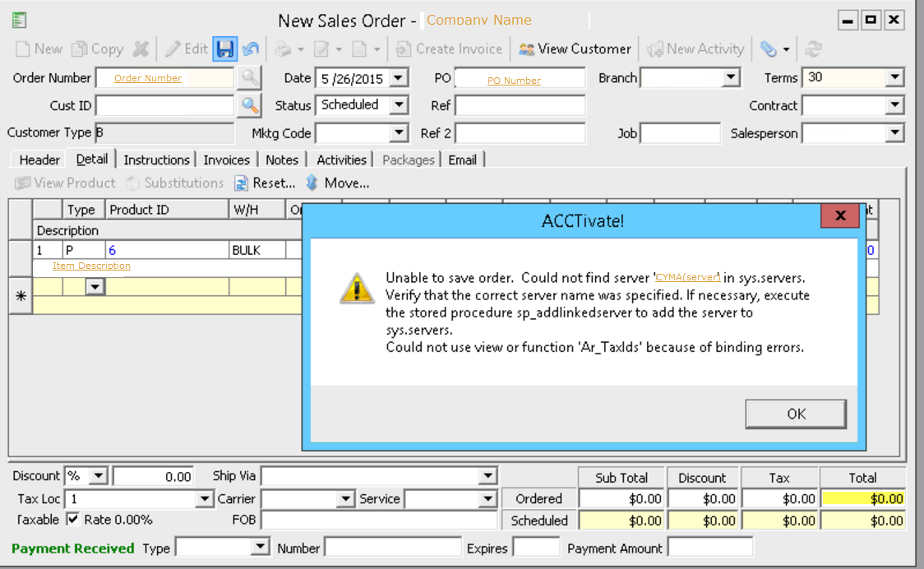924x569 pixels.
Task: Click the payment Number input field
Action: (x=393, y=548)
